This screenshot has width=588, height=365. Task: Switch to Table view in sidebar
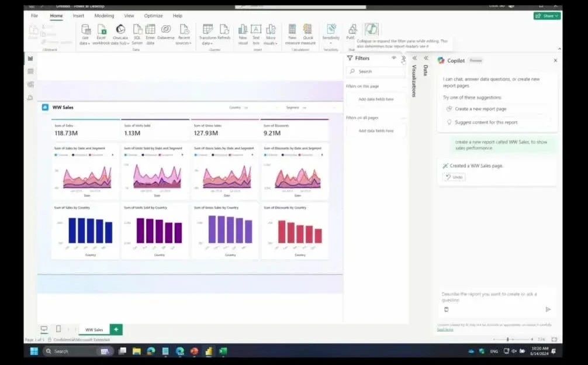click(x=30, y=71)
